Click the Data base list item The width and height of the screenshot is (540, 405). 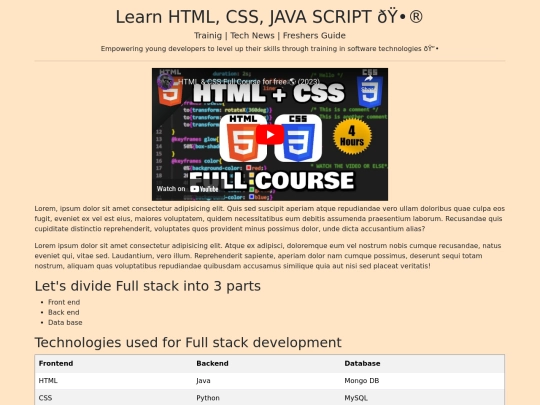pyautogui.click(x=65, y=323)
